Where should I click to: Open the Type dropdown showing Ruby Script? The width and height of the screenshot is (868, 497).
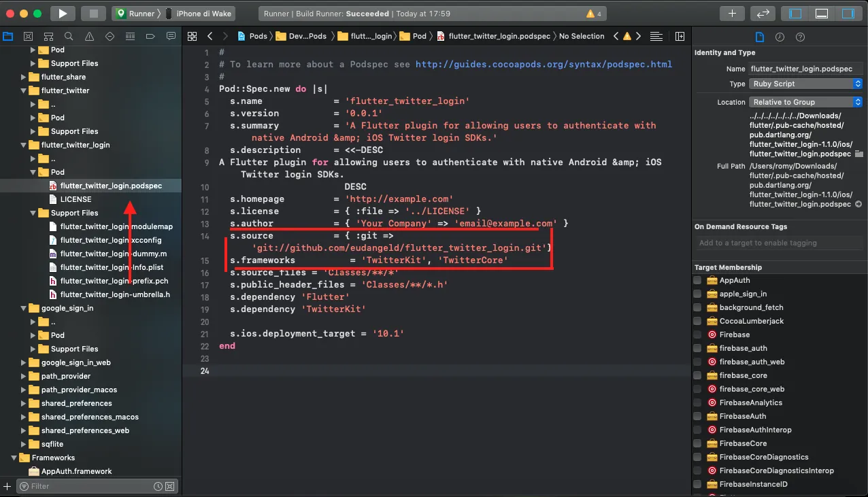pyautogui.click(x=805, y=84)
